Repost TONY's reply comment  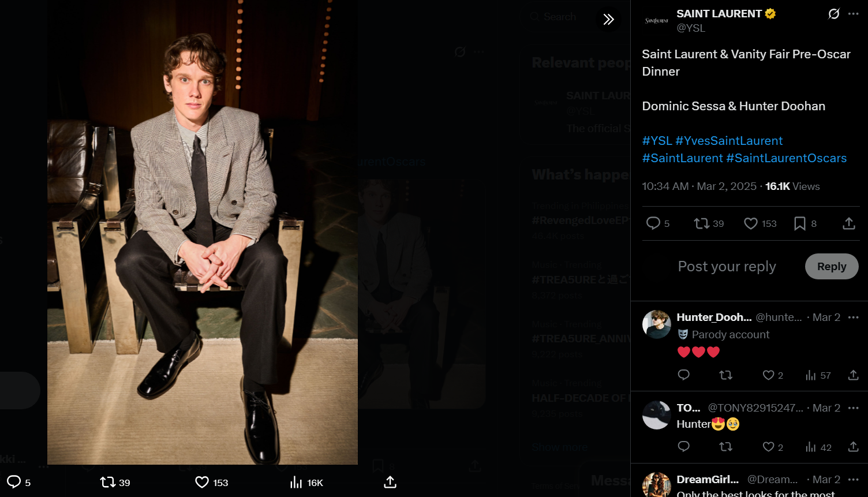(x=725, y=447)
